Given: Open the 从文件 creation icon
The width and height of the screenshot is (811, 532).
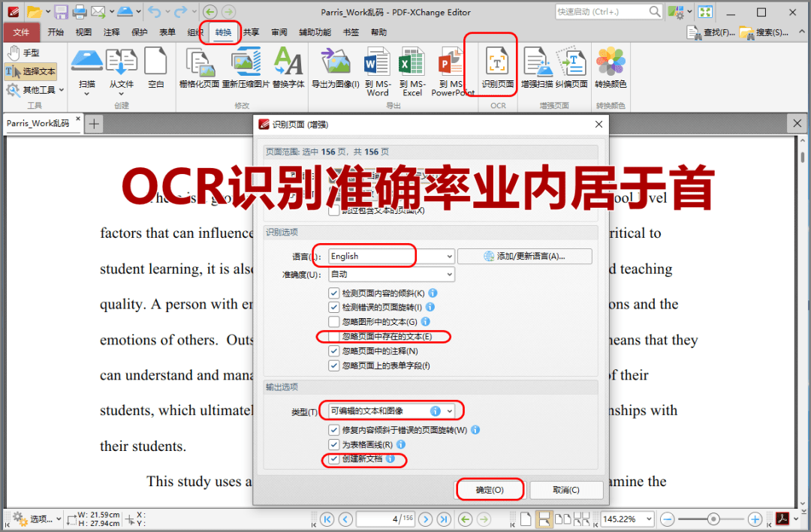Looking at the screenshot, I should tap(122, 68).
